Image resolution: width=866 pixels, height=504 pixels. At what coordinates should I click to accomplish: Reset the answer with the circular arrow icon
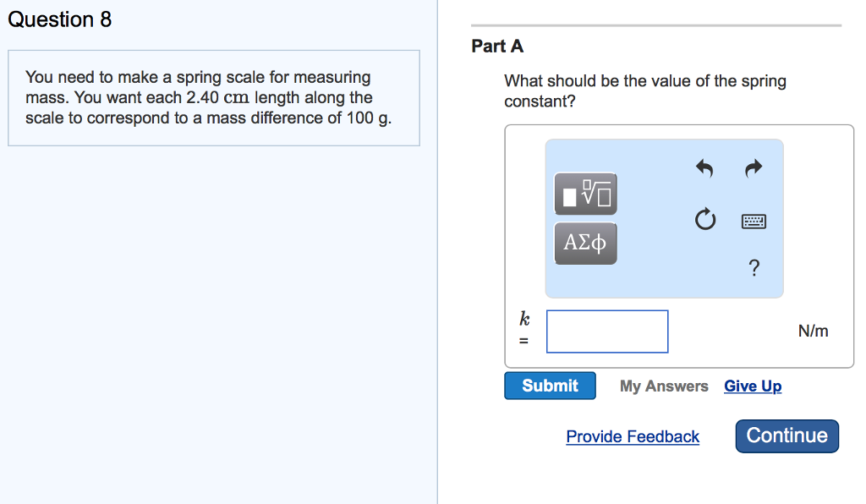704,220
